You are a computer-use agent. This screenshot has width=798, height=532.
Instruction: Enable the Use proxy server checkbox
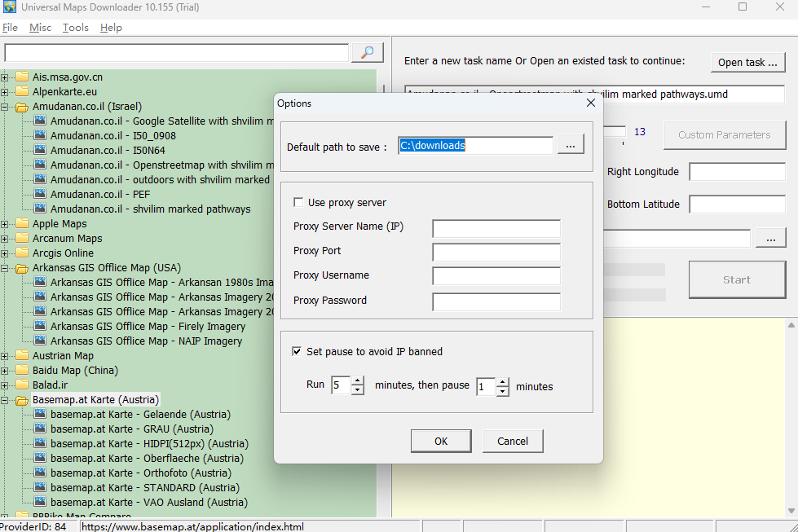coord(299,202)
